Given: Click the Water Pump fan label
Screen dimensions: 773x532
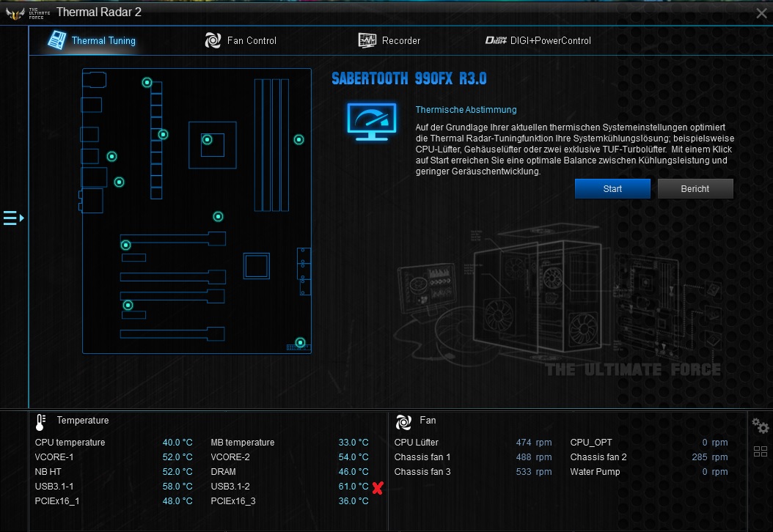Looking at the screenshot, I should (595, 471).
